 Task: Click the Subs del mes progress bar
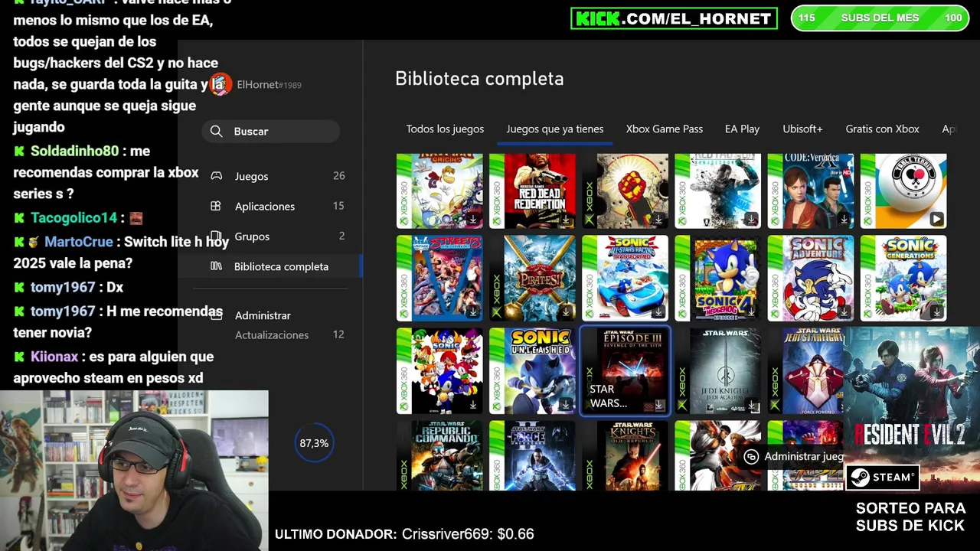[880, 18]
